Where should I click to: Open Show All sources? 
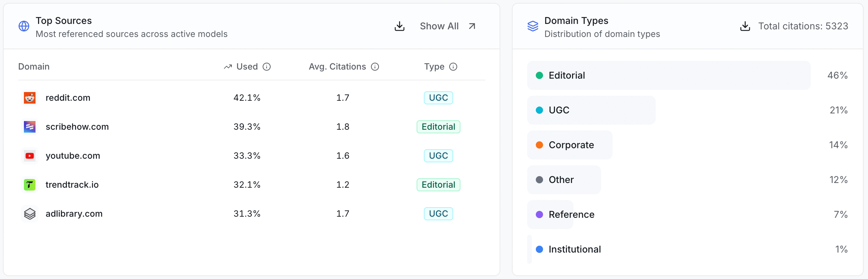pos(448,26)
